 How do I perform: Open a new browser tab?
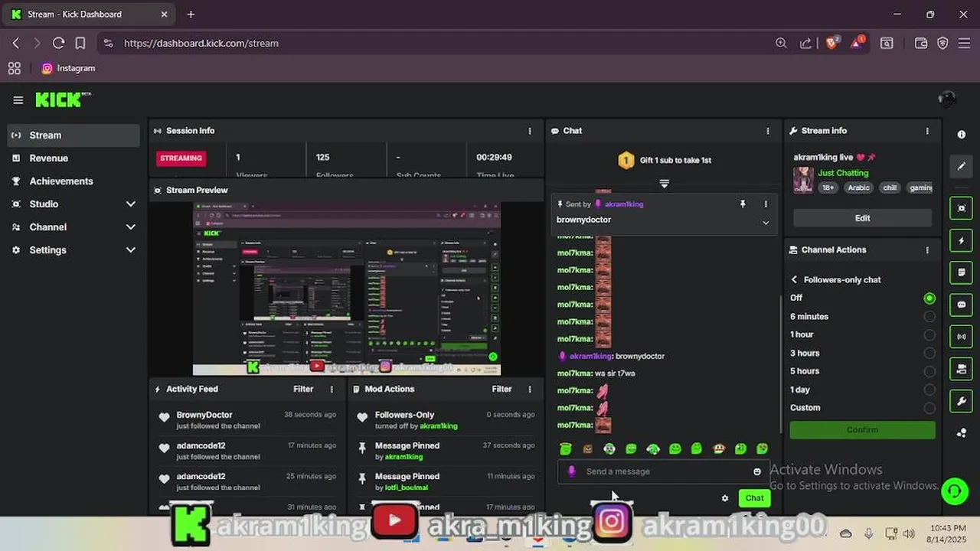pos(191,14)
